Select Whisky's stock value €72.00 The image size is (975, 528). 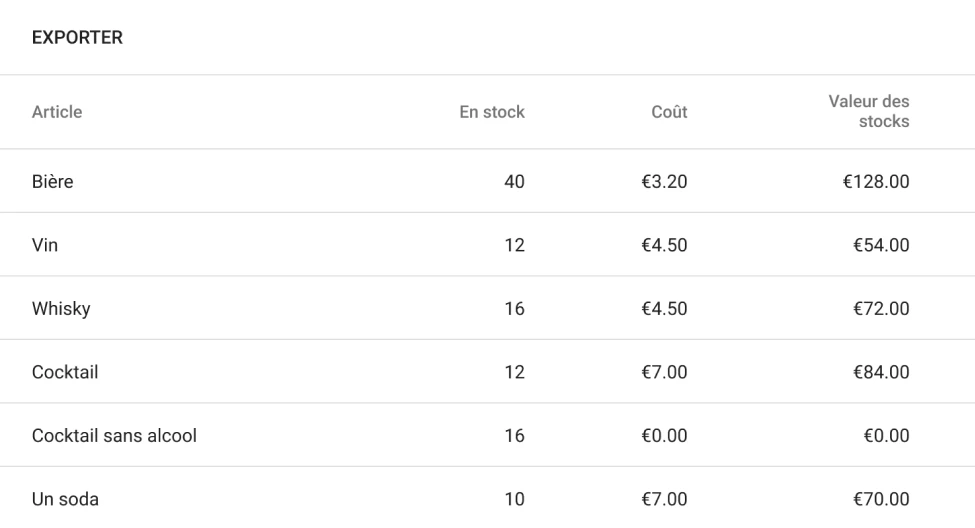click(880, 308)
